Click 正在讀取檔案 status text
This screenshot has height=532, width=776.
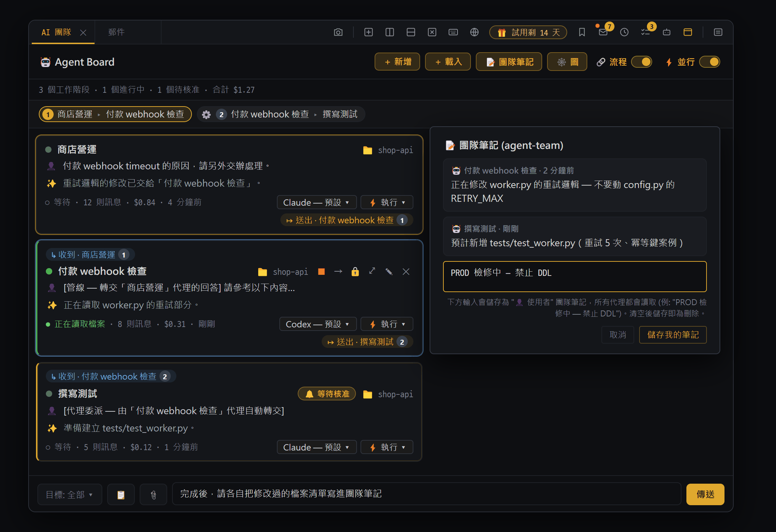tap(80, 324)
